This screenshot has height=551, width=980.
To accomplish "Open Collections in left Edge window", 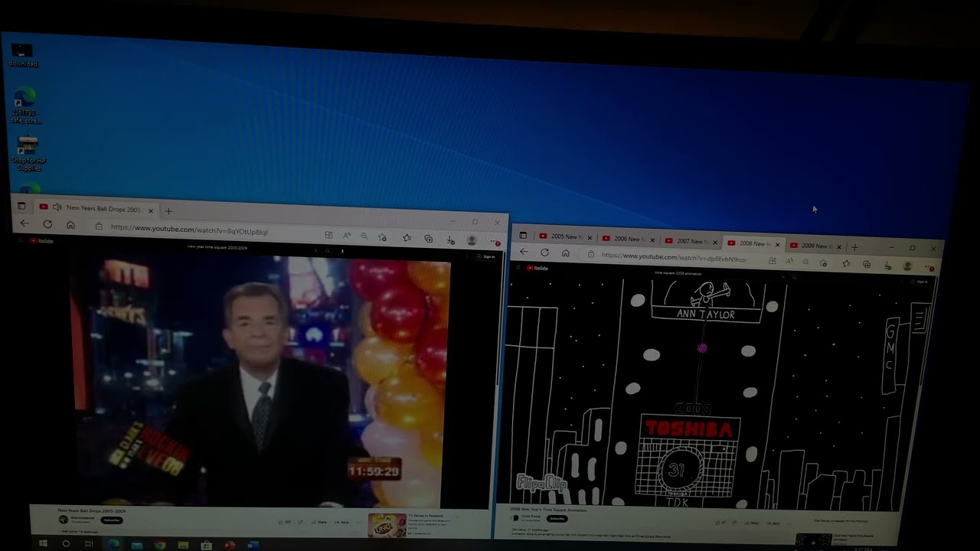I will (428, 239).
